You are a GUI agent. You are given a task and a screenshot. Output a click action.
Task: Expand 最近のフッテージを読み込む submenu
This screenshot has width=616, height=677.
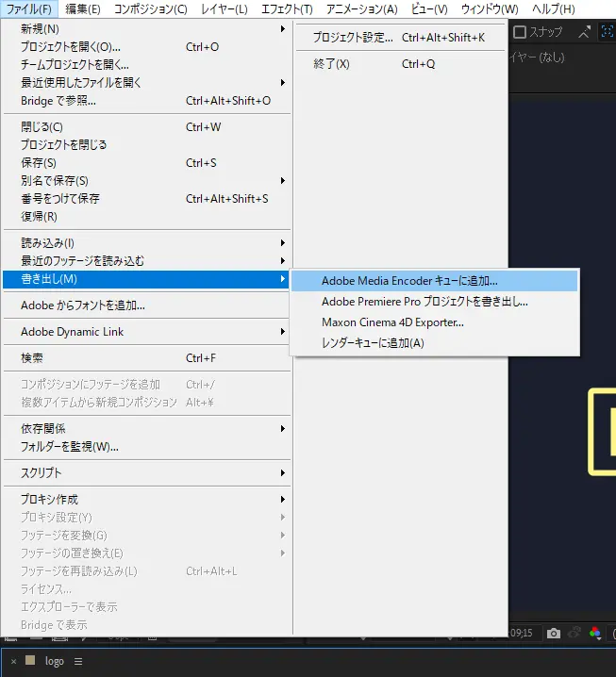click(x=147, y=261)
